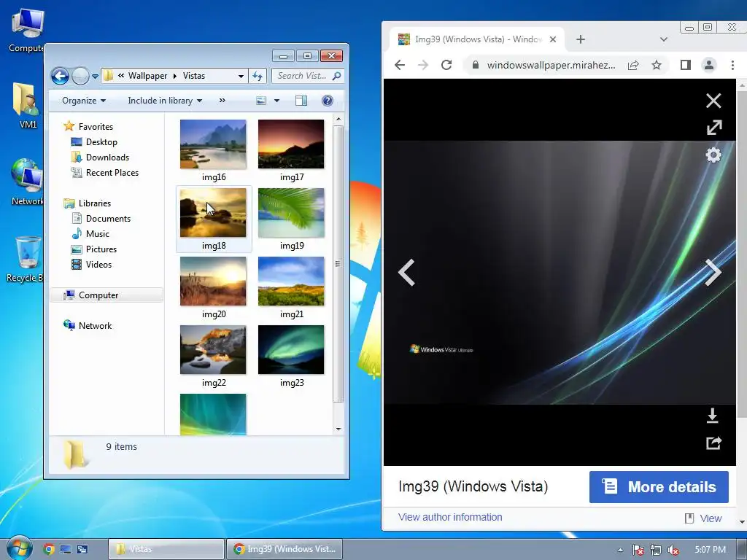Screen dimensions: 747x560
Task: Show previous image in viewer
Action: (x=406, y=273)
